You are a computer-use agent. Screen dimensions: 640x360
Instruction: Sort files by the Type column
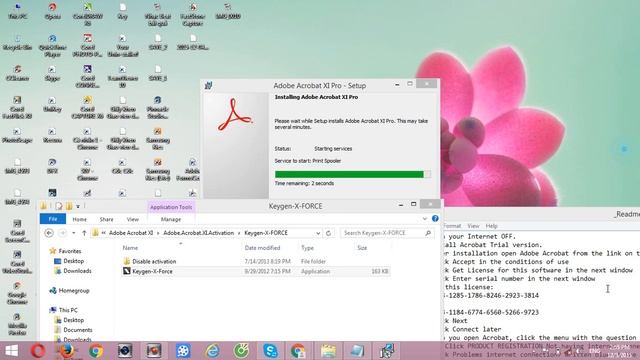(x=307, y=248)
